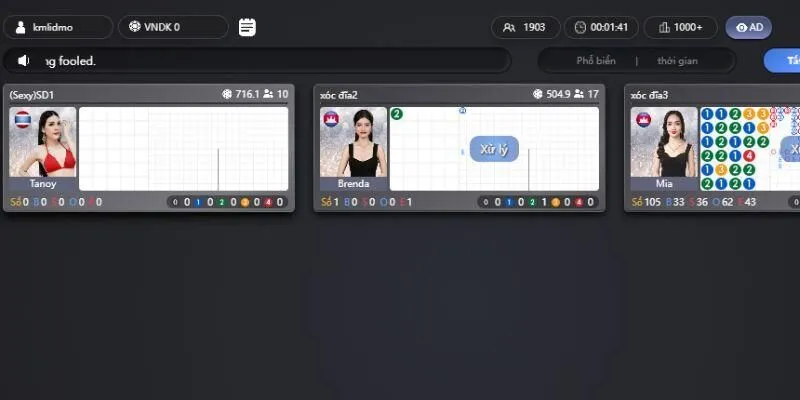Click the user silhouette icon beside kmlidmo

point(20,27)
